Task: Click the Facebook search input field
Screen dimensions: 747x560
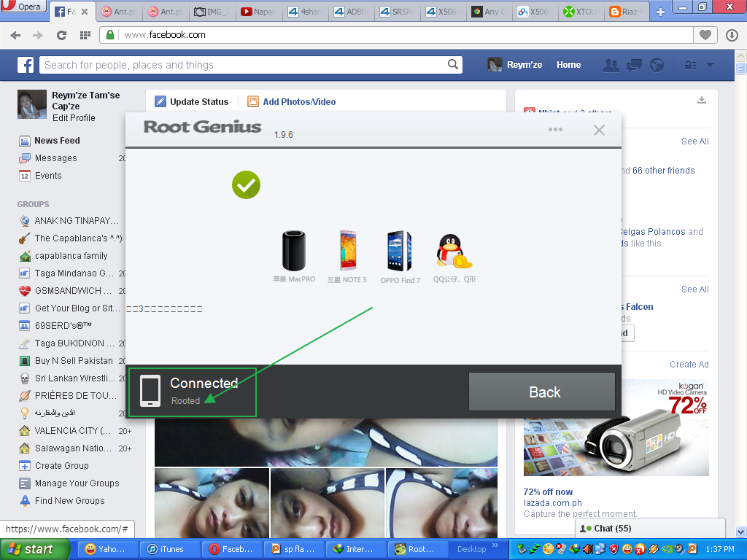Action: (x=244, y=65)
